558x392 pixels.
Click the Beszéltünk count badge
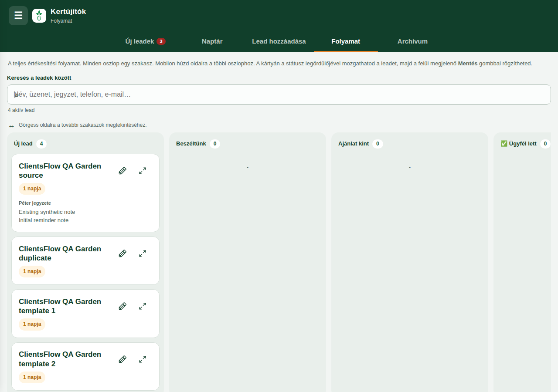click(x=215, y=144)
